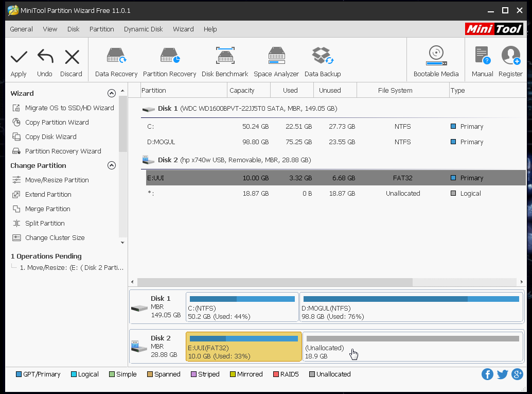The image size is (532, 394).
Task: Select pending Move/Resize operation entry
Action: coord(72,268)
